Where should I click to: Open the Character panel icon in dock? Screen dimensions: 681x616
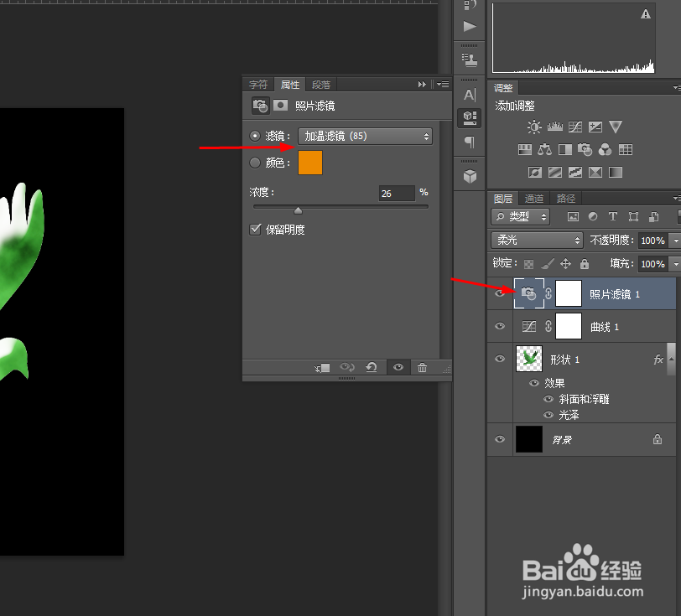[470, 95]
